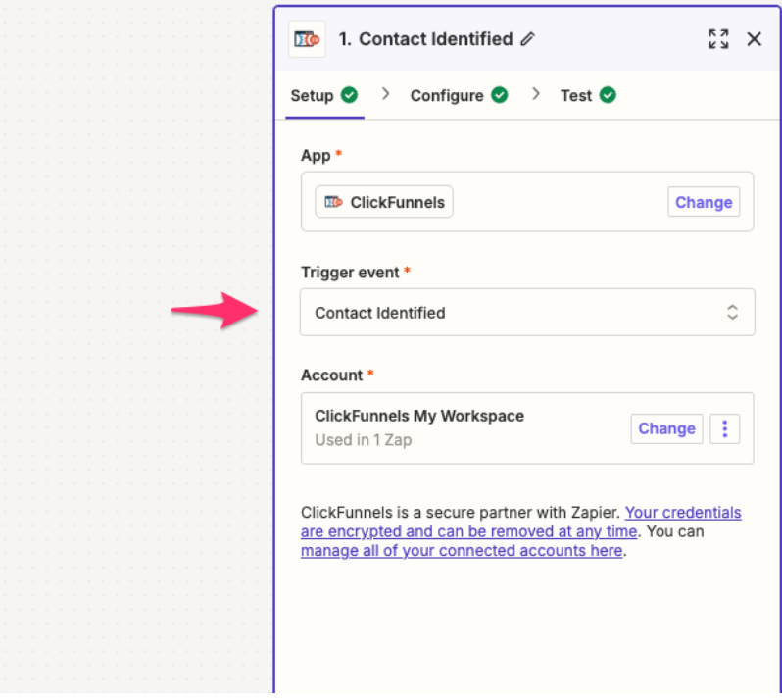Select the ClickFunnels app chip
The image size is (782, 700).
click(x=384, y=202)
